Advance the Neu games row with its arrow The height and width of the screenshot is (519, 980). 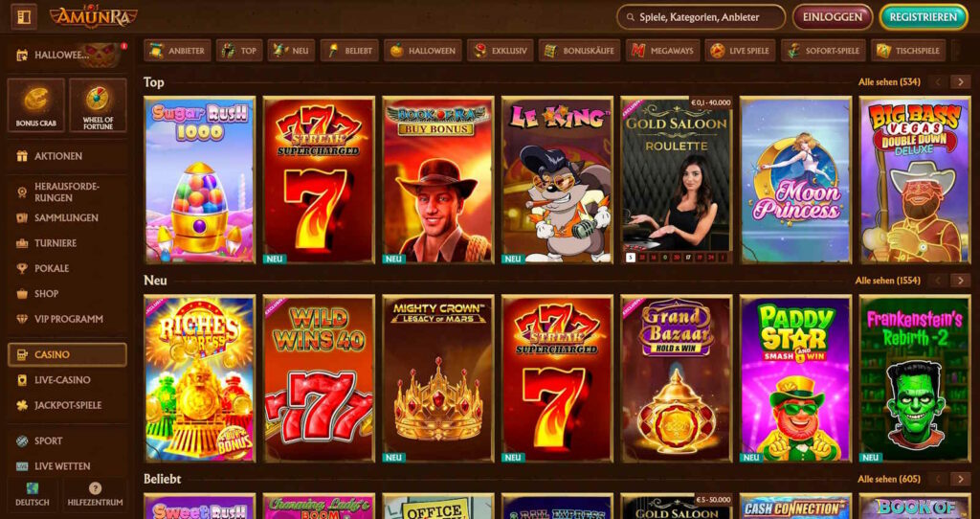pos(960,281)
